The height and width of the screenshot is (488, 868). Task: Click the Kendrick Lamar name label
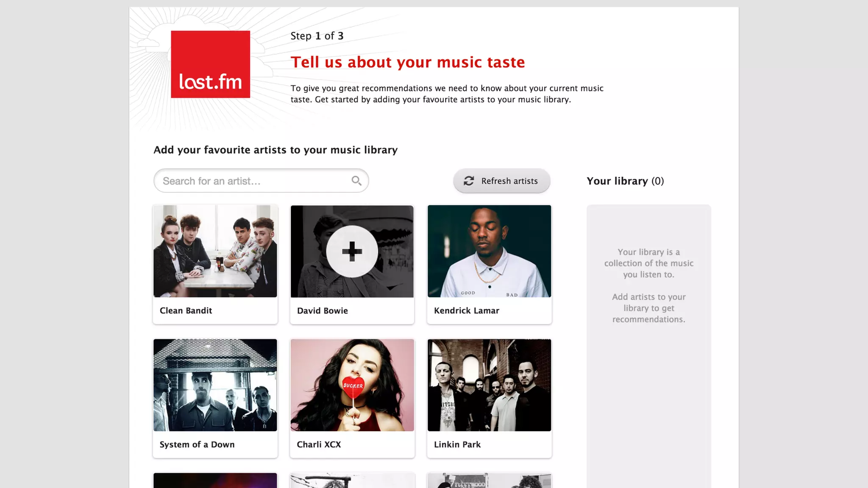(466, 311)
